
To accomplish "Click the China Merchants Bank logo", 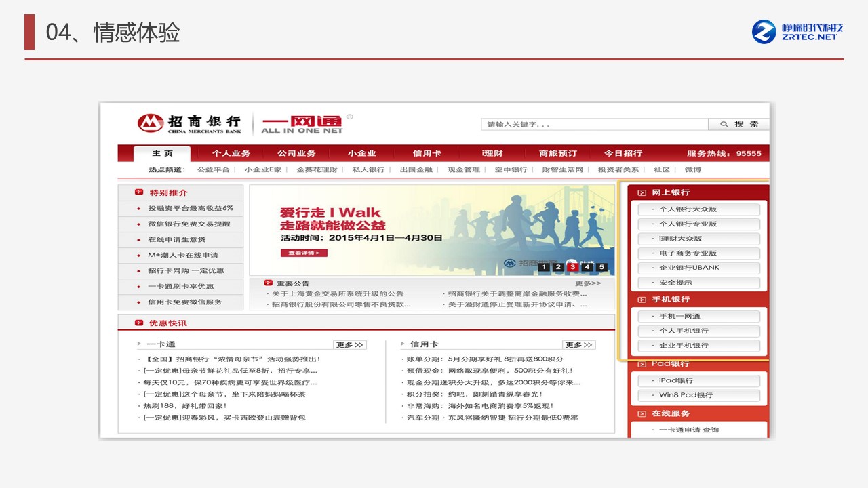I will [x=189, y=123].
